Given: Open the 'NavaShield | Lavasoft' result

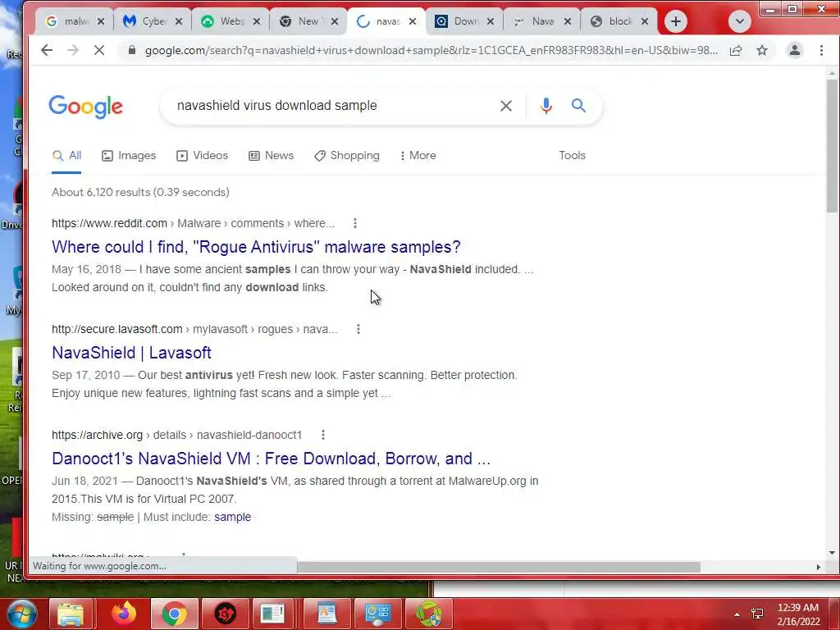Looking at the screenshot, I should tap(131, 353).
